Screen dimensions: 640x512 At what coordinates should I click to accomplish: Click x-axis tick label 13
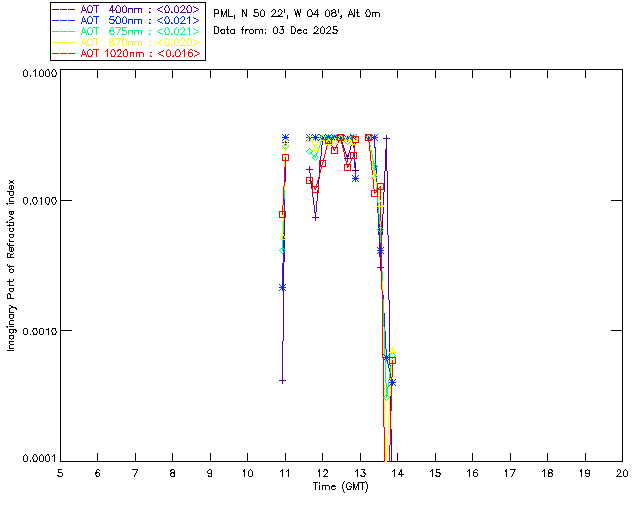pos(360,473)
